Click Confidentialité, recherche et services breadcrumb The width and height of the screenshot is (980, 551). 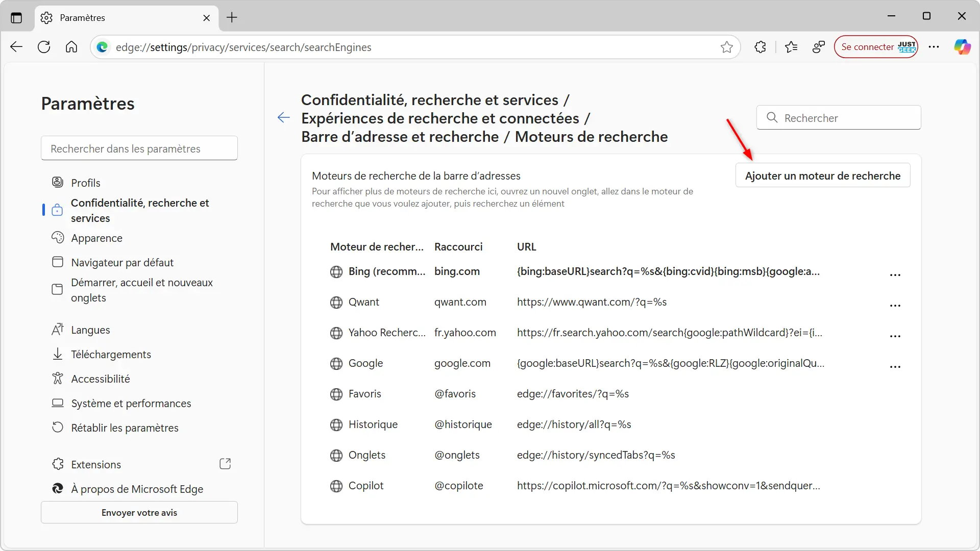(430, 100)
